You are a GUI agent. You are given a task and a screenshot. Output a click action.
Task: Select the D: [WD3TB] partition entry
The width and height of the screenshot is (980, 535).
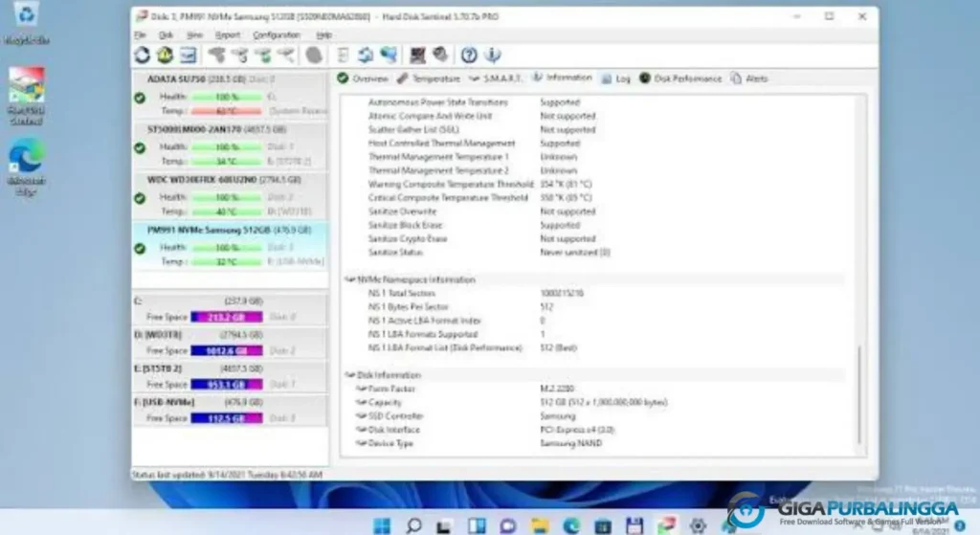pos(230,344)
